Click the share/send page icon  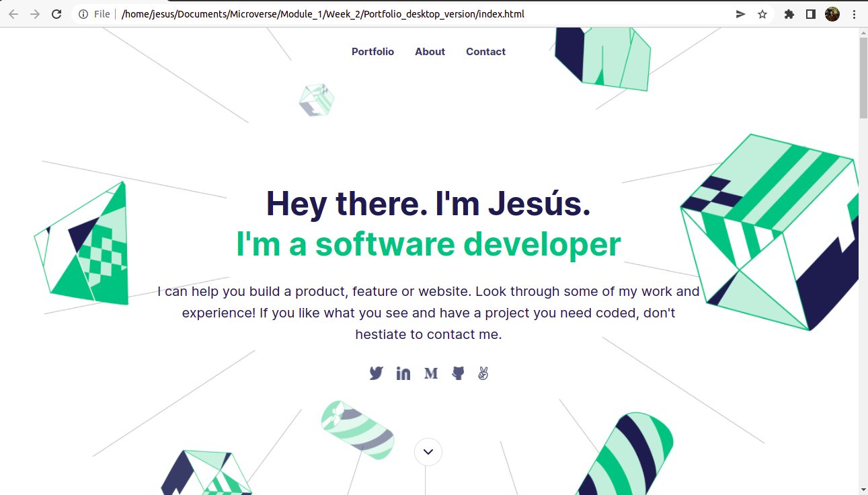pos(740,14)
